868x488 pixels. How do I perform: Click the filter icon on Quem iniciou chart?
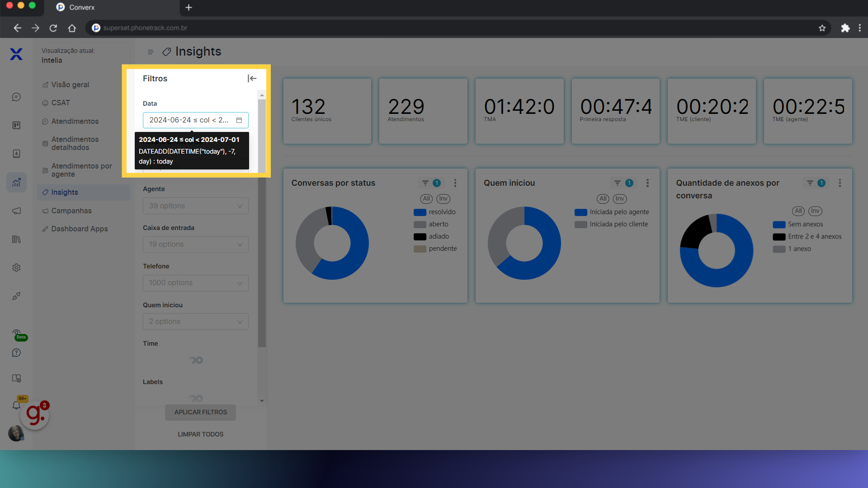pyautogui.click(x=617, y=183)
